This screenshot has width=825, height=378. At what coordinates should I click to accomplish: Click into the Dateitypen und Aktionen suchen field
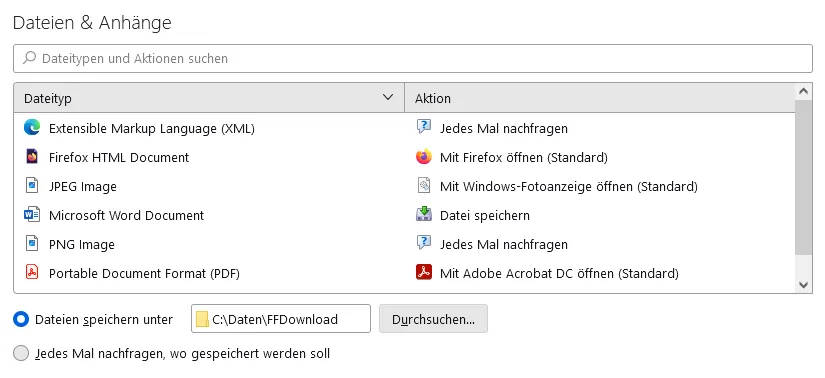412,58
